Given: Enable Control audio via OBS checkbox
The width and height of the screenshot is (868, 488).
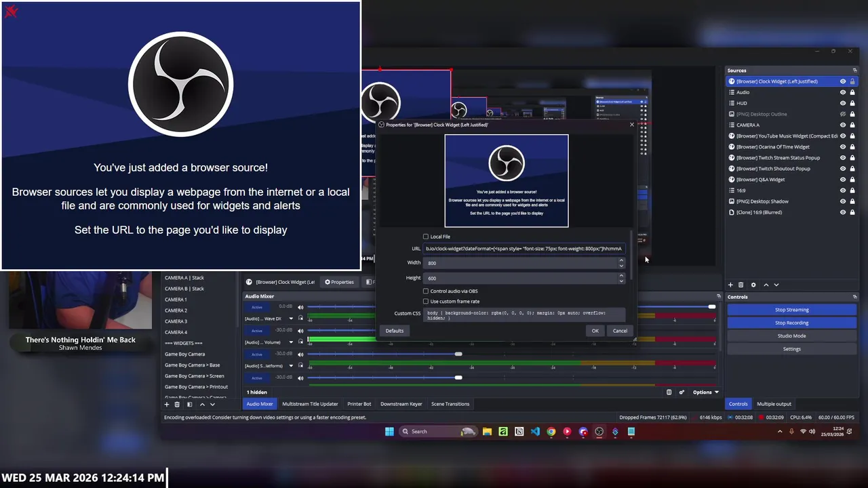Looking at the screenshot, I should click(x=426, y=291).
